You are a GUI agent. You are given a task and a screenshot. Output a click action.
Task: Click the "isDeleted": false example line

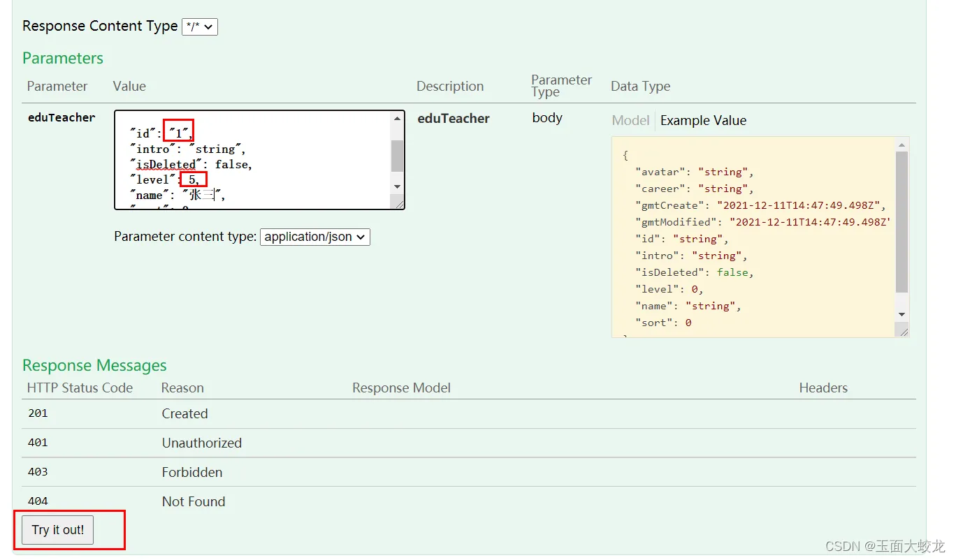(x=694, y=272)
